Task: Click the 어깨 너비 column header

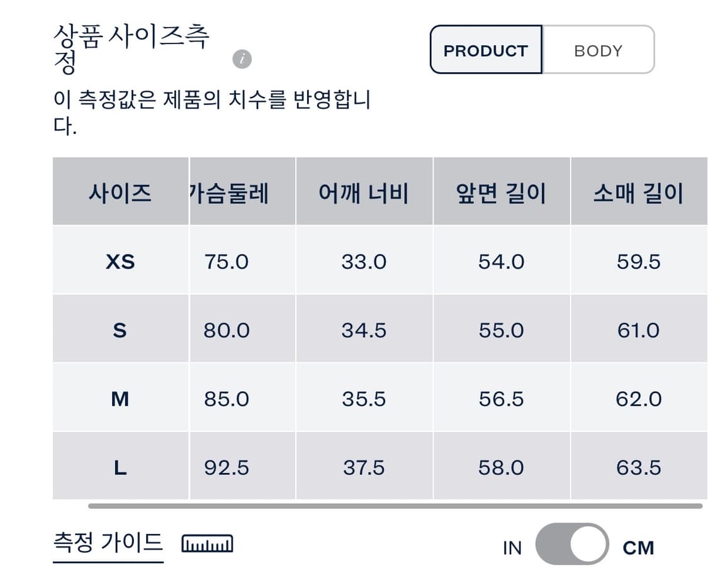Action: tap(364, 192)
